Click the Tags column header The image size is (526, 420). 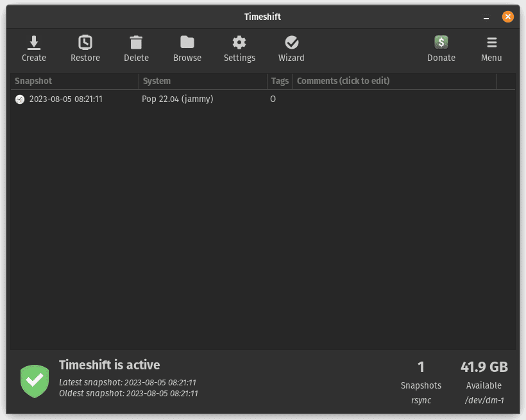tap(280, 81)
